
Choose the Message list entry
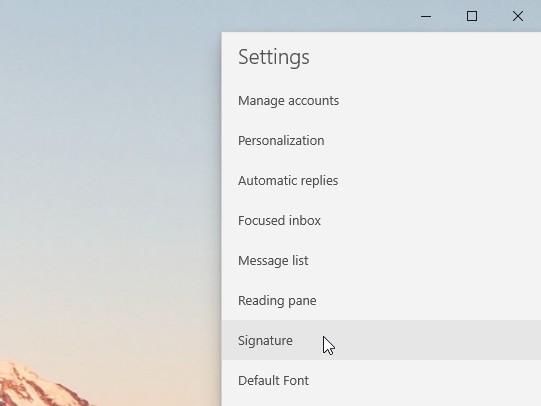(381, 261)
